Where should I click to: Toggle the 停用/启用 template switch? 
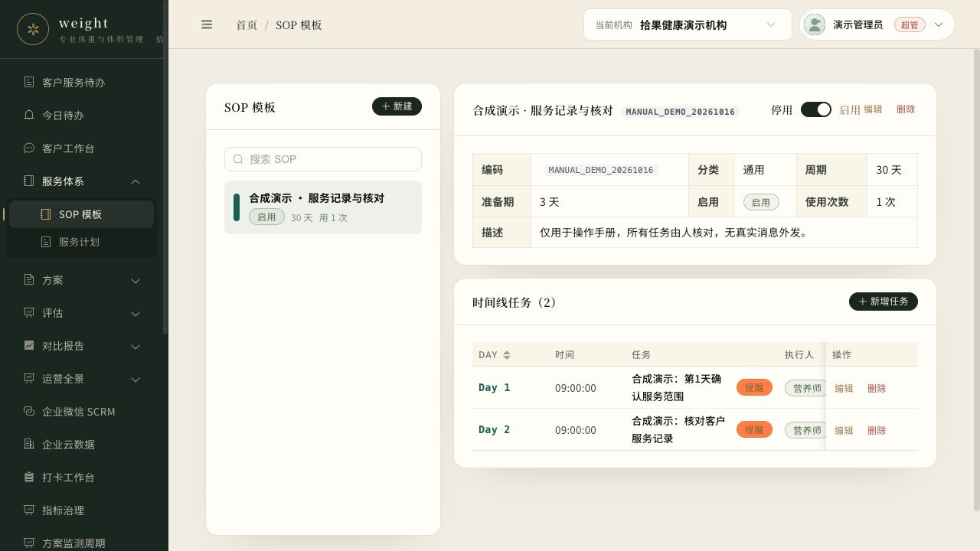click(816, 109)
